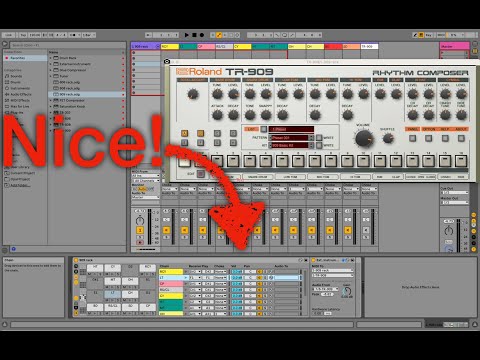Expand the External Instrument browser entry

point(51,64)
